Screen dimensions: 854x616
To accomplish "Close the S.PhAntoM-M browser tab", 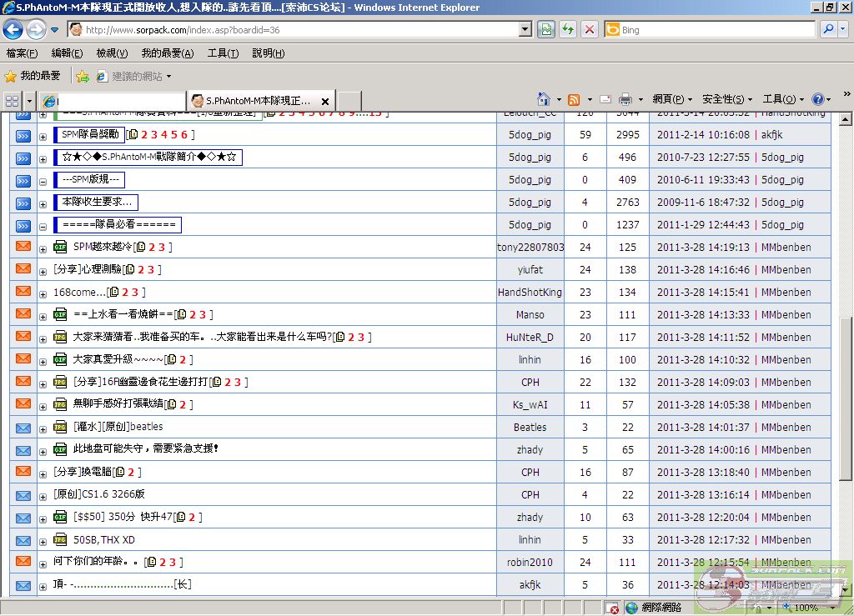I will tap(326, 101).
